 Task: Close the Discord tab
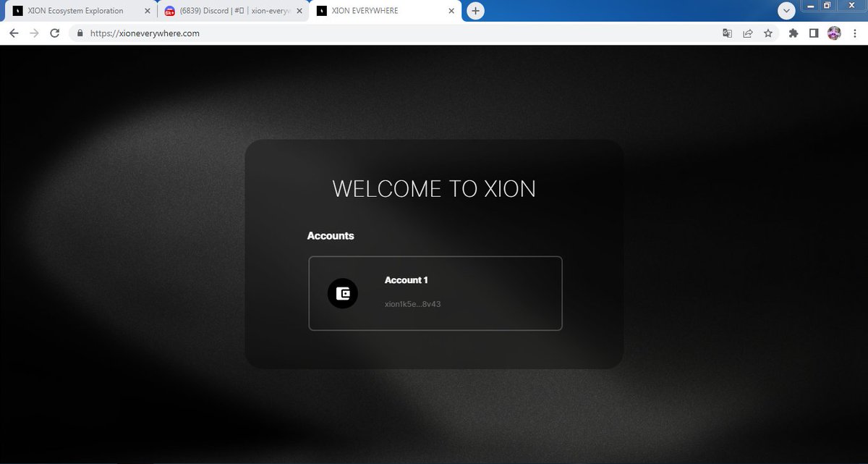pos(299,12)
